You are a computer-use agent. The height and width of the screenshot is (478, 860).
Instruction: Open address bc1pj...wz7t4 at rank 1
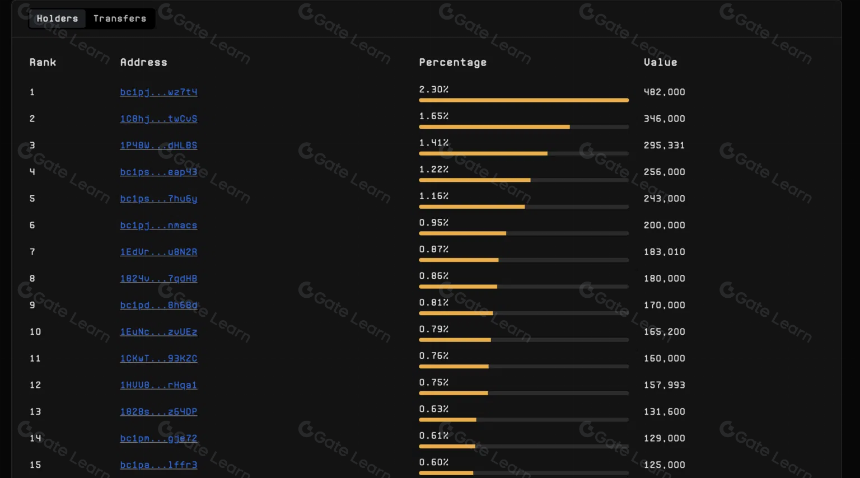159,92
